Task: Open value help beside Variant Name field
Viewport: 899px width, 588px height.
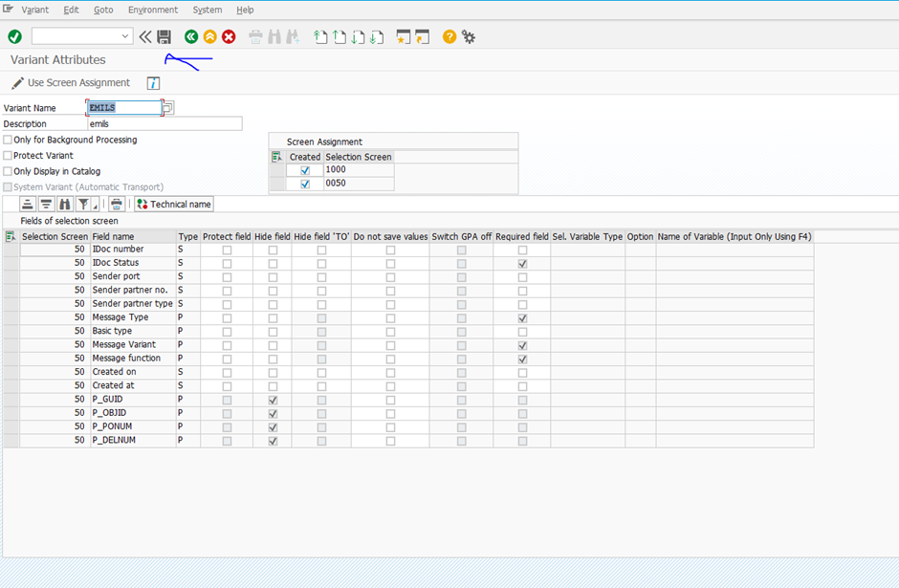Action: (x=168, y=108)
